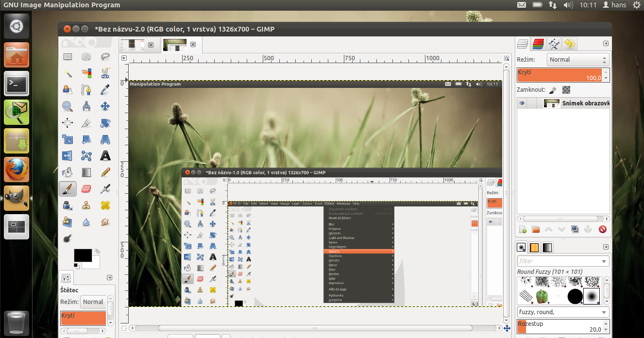This screenshot has width=644, height=338.
Task: Toggle lock pixels brush icon next to Zamknout
Action: pos(553,90)
